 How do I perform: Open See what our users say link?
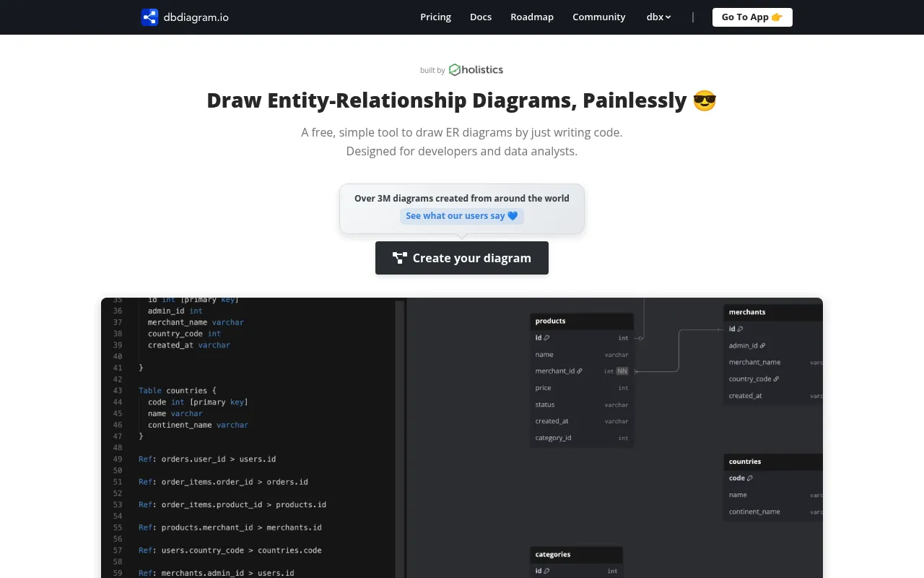coord(462,216)
